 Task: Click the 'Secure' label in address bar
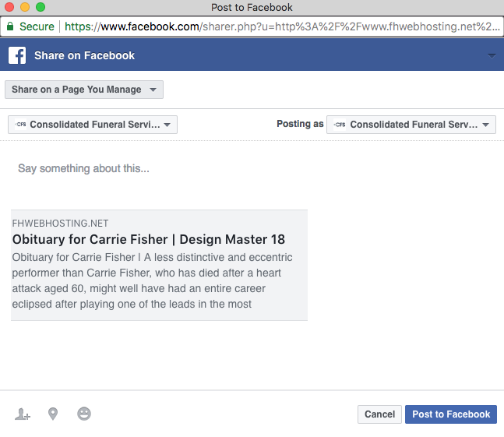coord(37,26)
